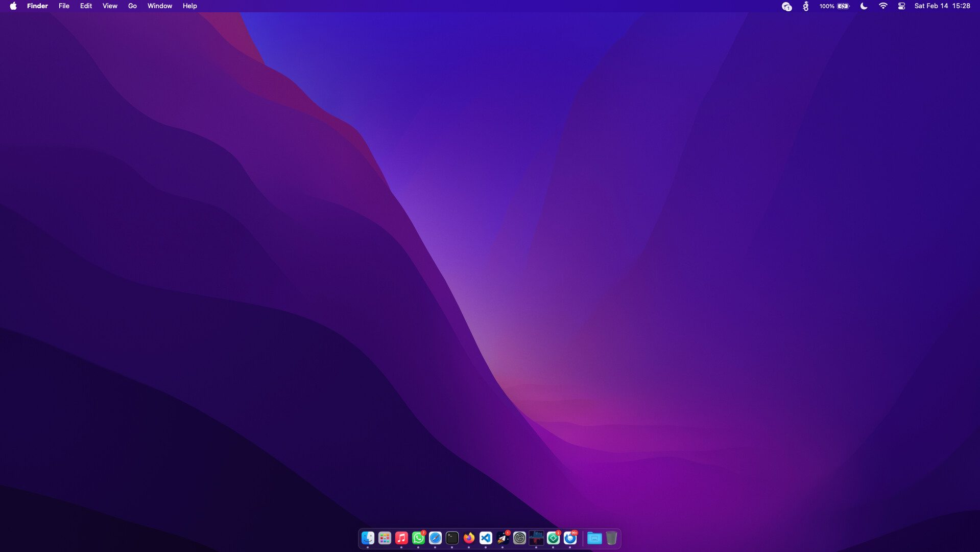Open the Apple logo menu
The image size is (980, 552).
[13, 6]
